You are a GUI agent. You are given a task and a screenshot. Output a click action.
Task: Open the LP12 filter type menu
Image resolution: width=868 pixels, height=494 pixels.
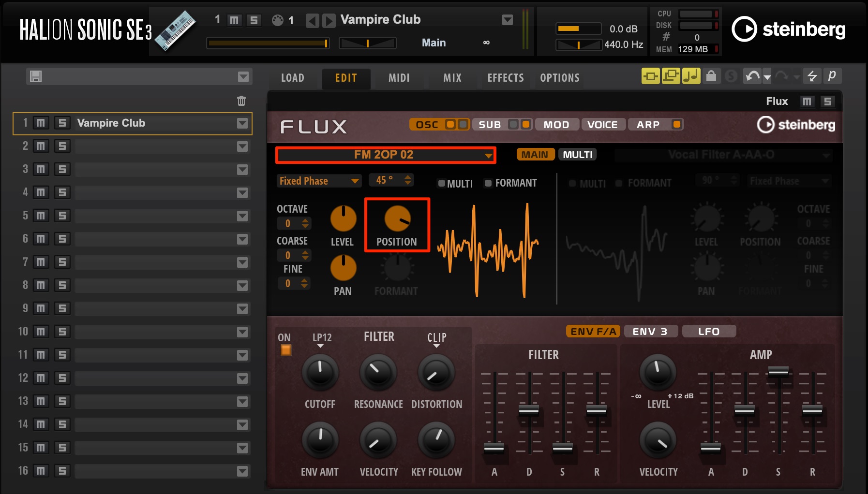coord(322,340)
